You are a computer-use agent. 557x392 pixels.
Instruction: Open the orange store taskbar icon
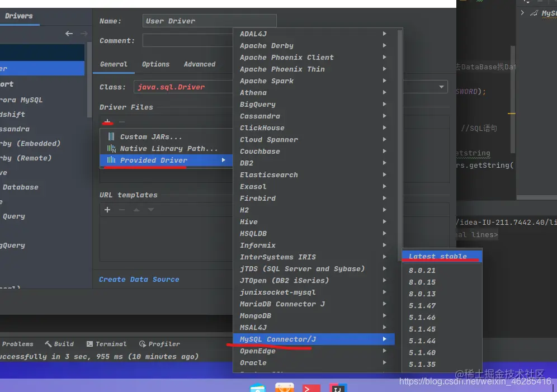tap(285, 388)
